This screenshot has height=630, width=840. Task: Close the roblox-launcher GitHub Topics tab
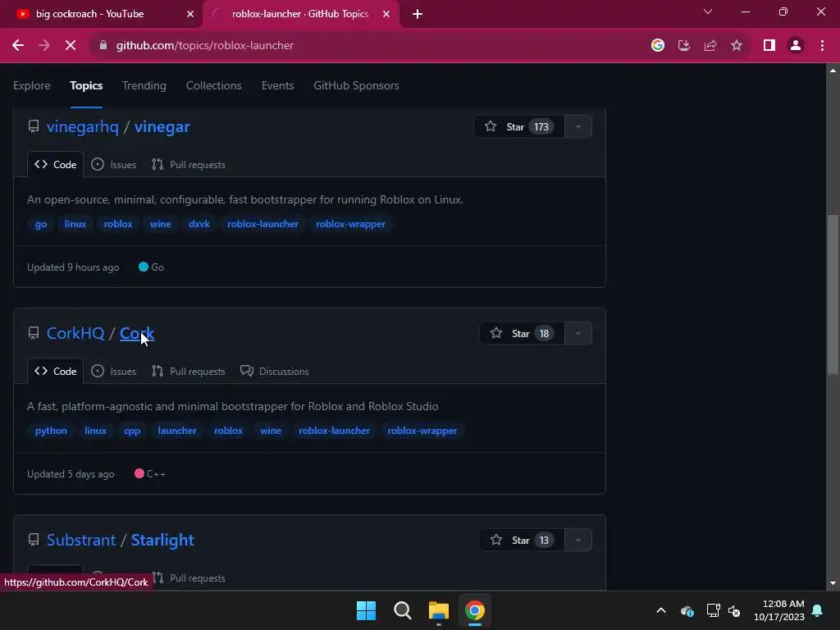386,14
